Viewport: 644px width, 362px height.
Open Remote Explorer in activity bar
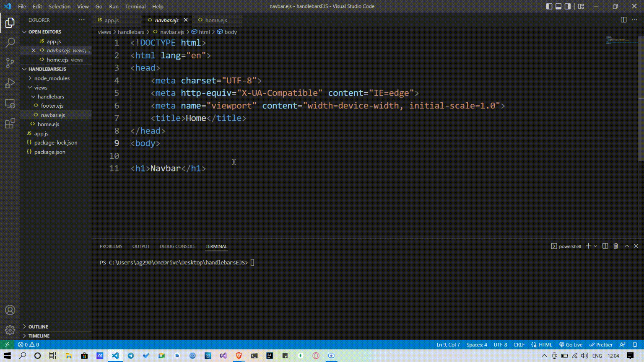10,103
